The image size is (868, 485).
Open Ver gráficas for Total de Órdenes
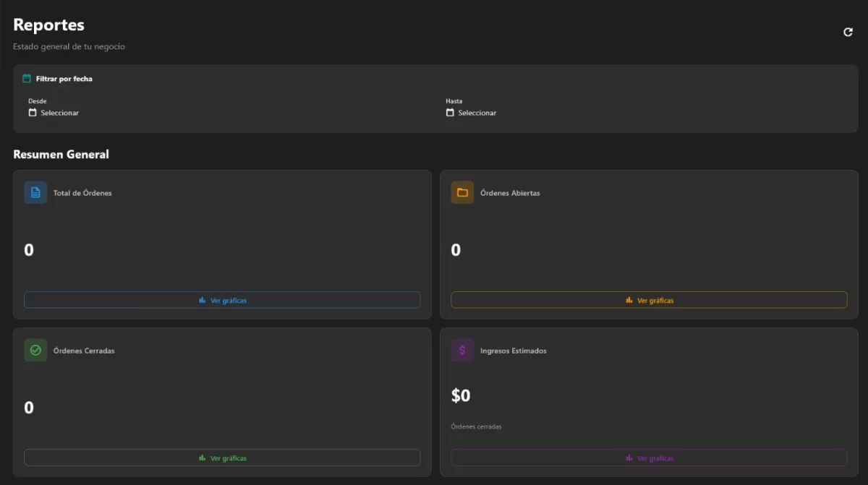pos(222,300)
